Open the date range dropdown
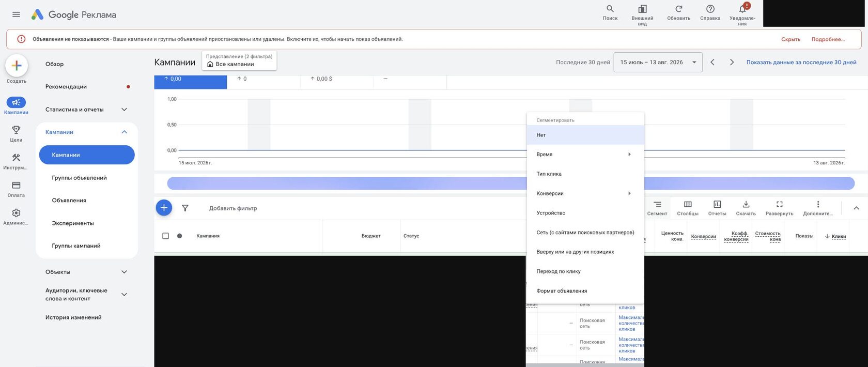The image size is (868, 367). pyautogui.click(x=658, y=62)
